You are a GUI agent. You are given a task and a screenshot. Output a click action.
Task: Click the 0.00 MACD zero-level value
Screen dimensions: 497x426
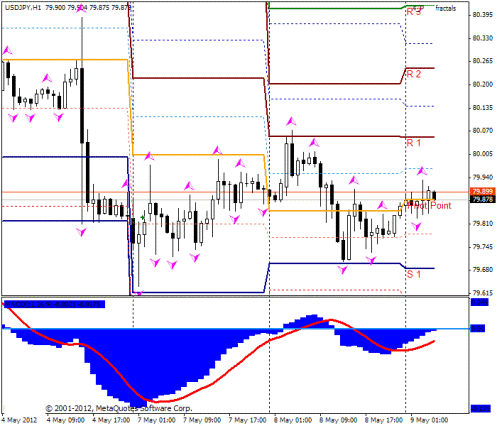tap(477, 329)
